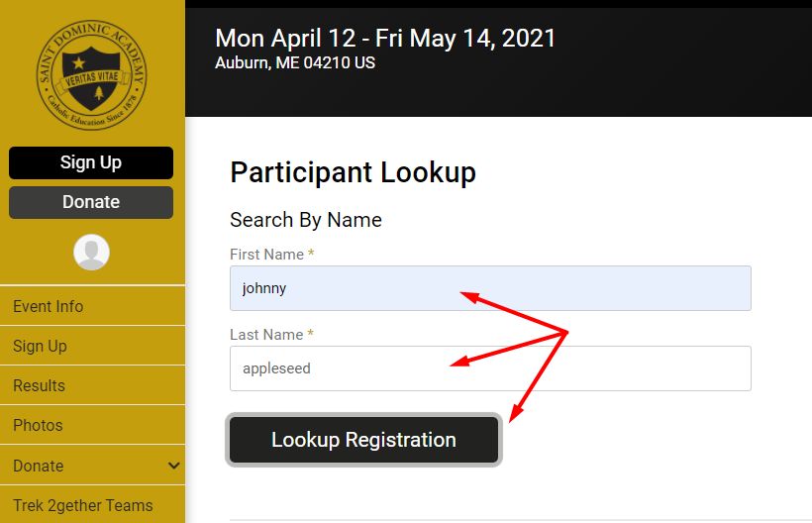The height and width of the screenshot is (523, 812).
Task: Focus the Last Name input field
Action: coord(490,368)
